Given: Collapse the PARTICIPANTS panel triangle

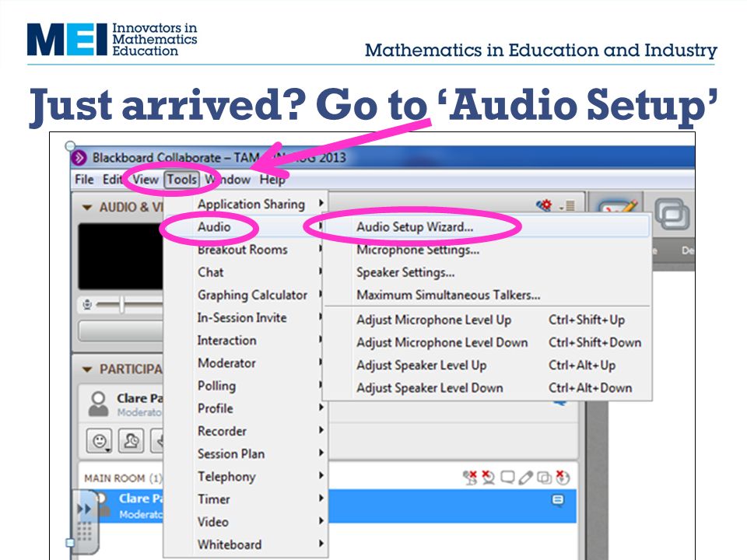Looking at the screenshot, I should tap(86, 369).
